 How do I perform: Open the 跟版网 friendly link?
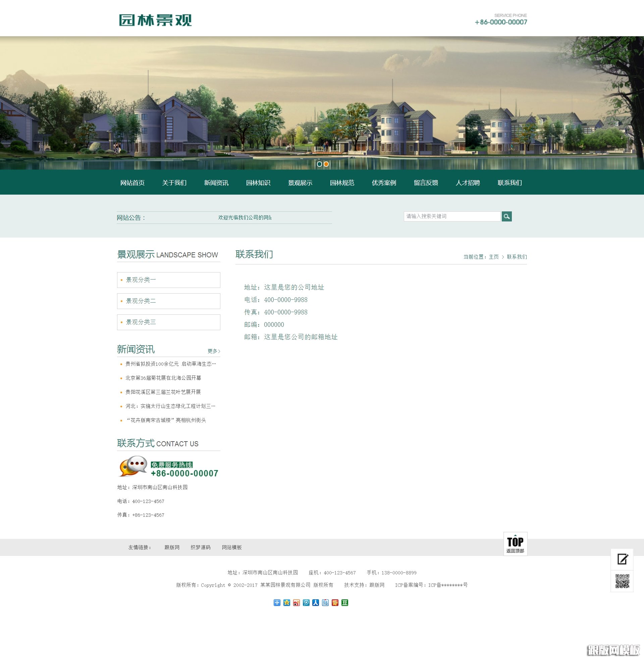pyautogui.click(x=172, y=547)
